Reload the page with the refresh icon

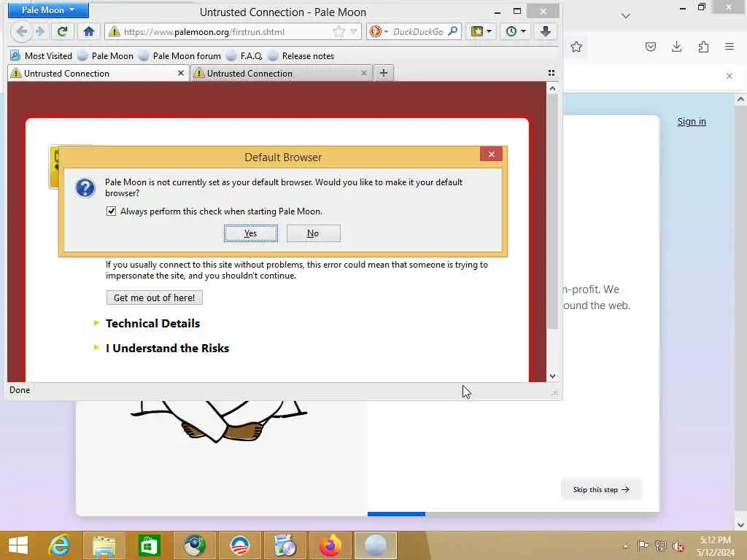[x=62, y=31]
